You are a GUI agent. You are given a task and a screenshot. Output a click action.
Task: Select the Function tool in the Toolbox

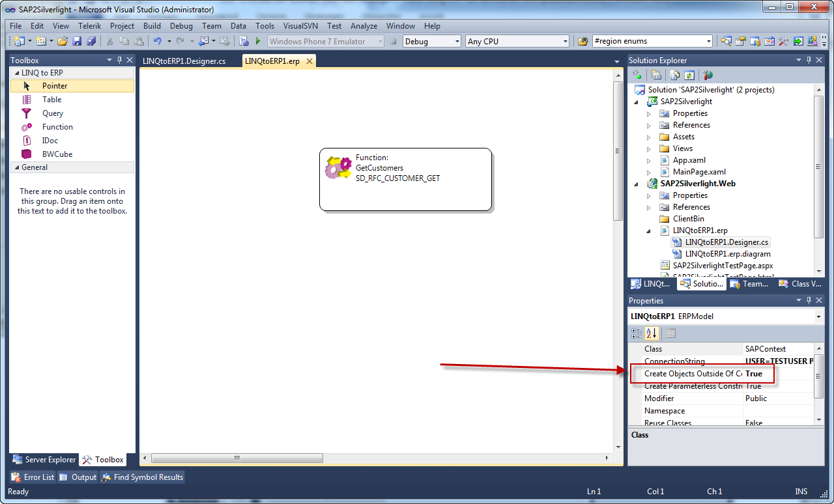click(72, 127)
